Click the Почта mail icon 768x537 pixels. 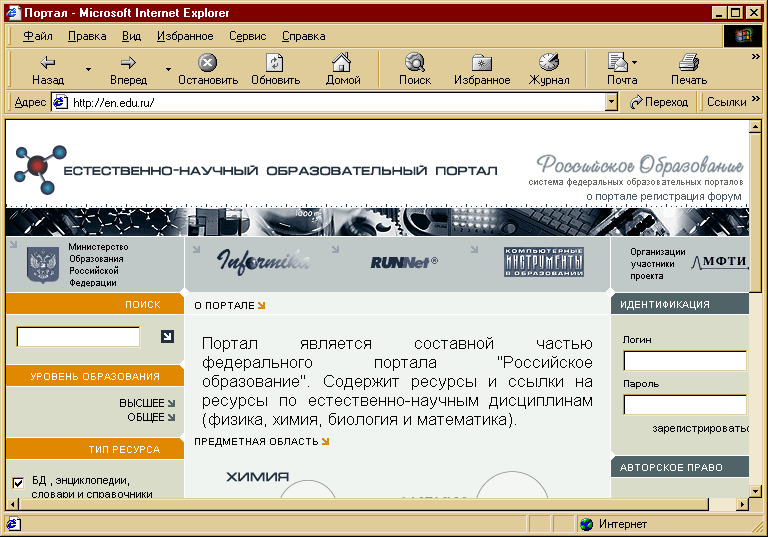coord(617,62)
